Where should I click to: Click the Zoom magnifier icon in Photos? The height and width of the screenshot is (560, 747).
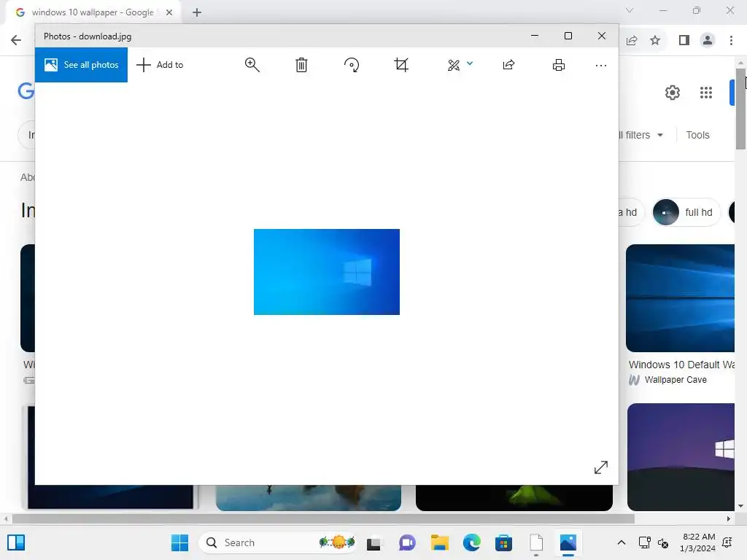252,65
